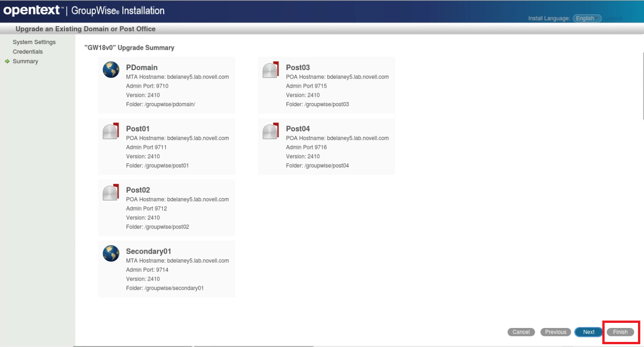Click the Finish button

pyautogui.click(x=620, y=332)
